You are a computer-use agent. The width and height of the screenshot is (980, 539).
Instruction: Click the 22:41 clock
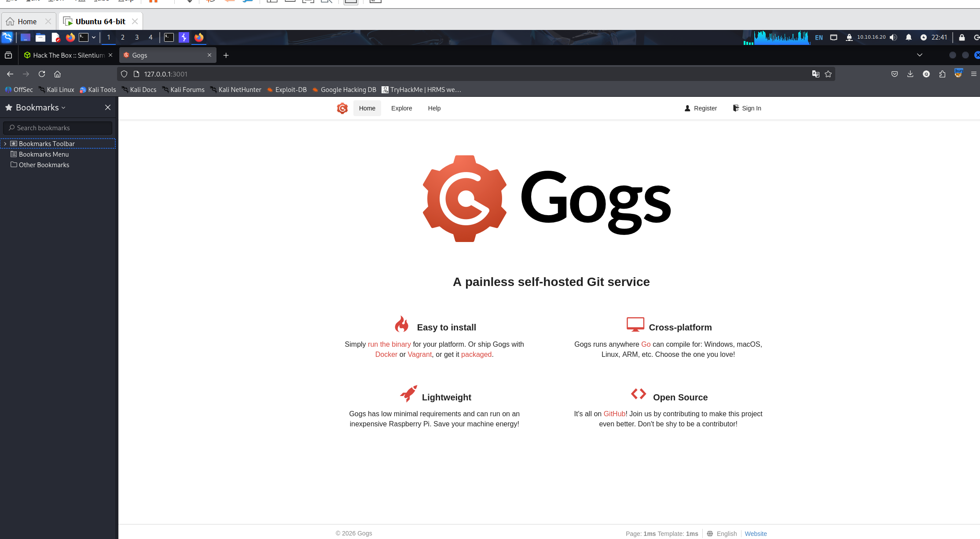point(939,37)
